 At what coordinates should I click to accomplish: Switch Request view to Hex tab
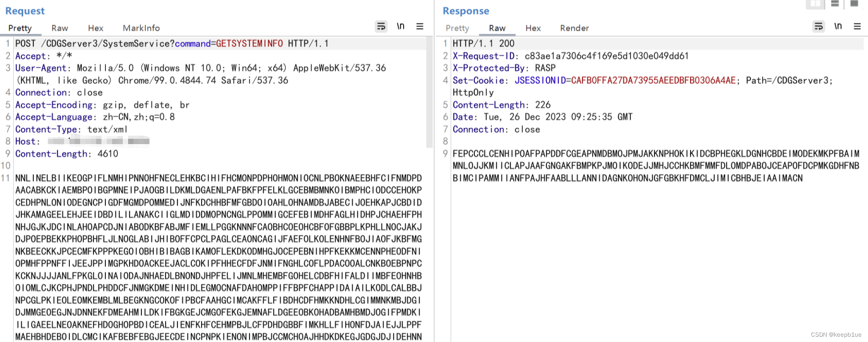(95, 28)
